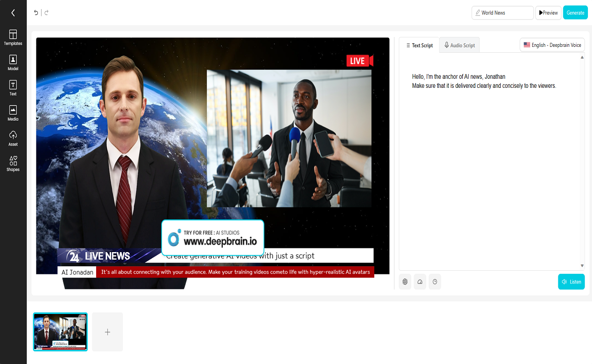
Task: Click the ChatGPT script assistant icon
Action: click(x=405, y=282)
